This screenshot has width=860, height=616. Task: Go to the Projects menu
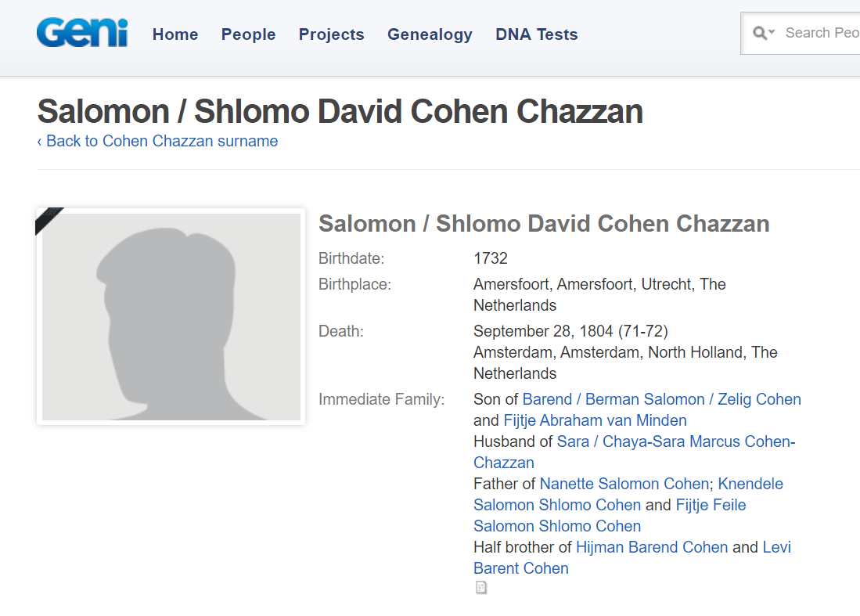click(x=331, y=34)
